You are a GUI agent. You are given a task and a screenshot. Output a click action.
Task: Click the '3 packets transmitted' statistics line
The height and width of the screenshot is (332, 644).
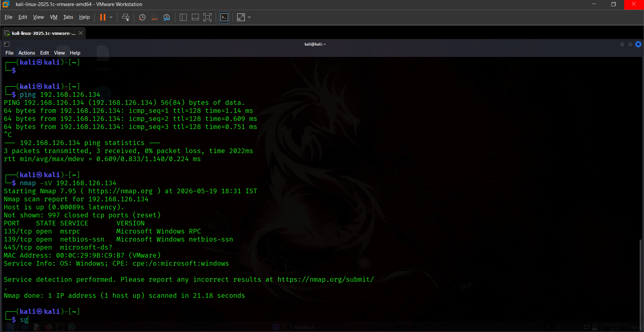click(128, 151)
